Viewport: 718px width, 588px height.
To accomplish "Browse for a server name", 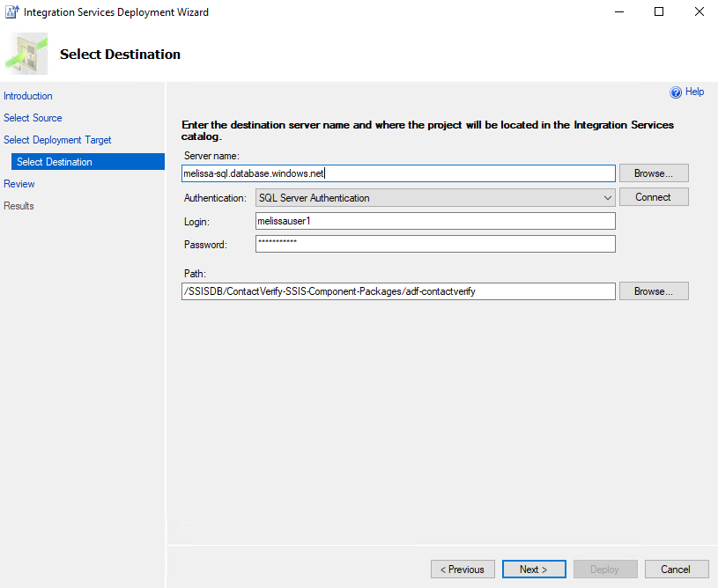I will pos(654,173).
